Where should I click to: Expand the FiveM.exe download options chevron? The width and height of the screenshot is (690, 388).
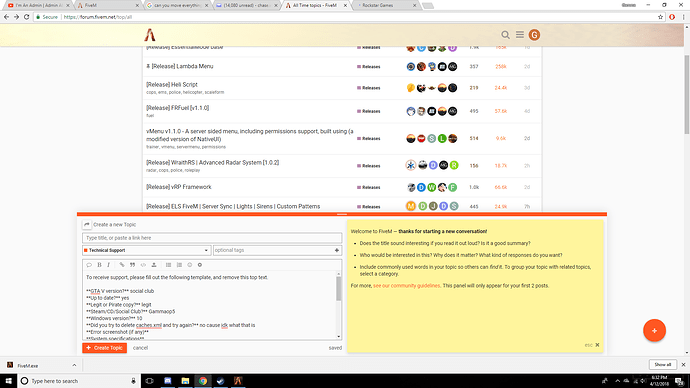click(74, 365)
